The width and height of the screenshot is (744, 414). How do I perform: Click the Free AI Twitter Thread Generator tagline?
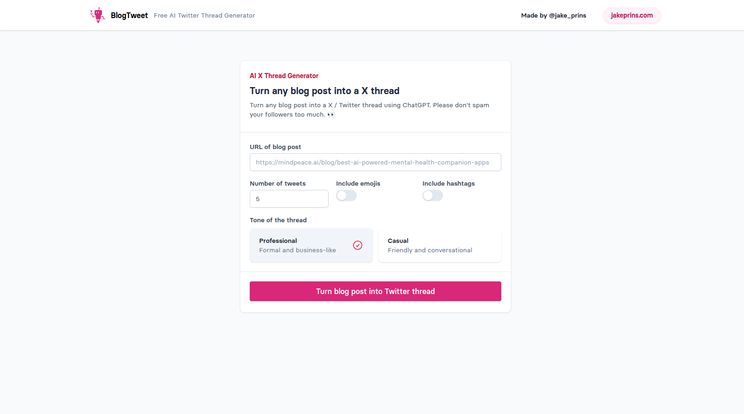[204, 15]
